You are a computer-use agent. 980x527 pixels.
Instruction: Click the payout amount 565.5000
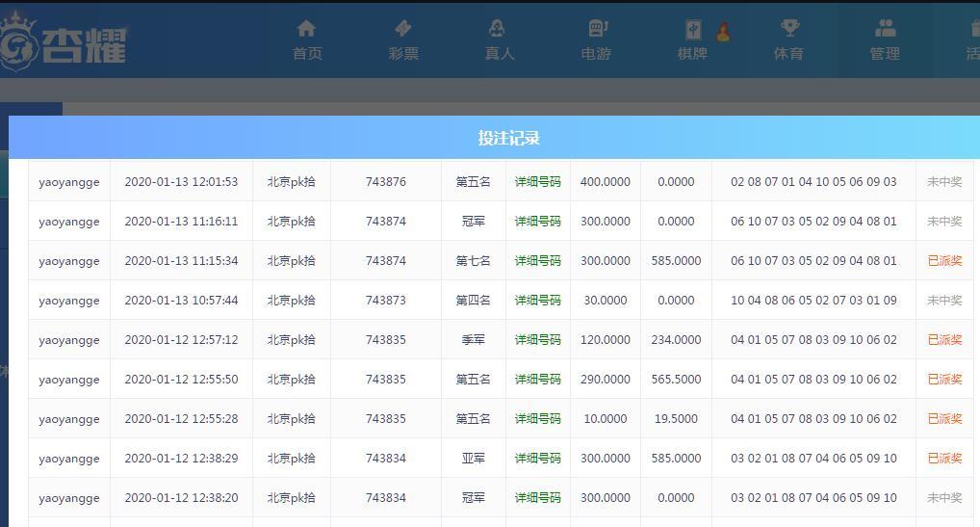pyautogui.click(x=676, y=380)
